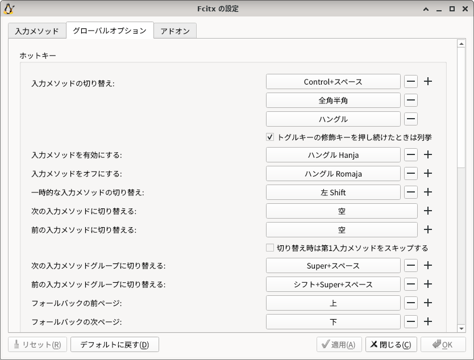Screen dimensions: 474x360
Task: Click the Control+スペース hotkey button
Action: (x=333, y=82)
